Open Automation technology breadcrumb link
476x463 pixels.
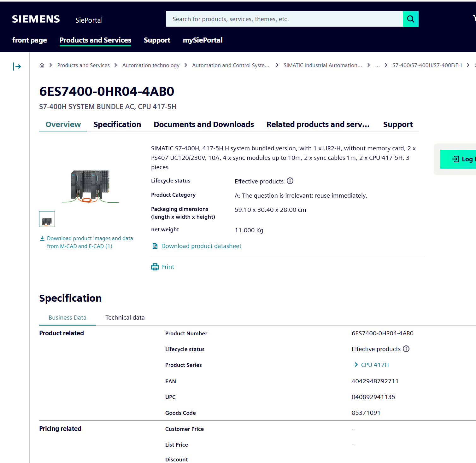pyautogui.click(x=151, y=65)
